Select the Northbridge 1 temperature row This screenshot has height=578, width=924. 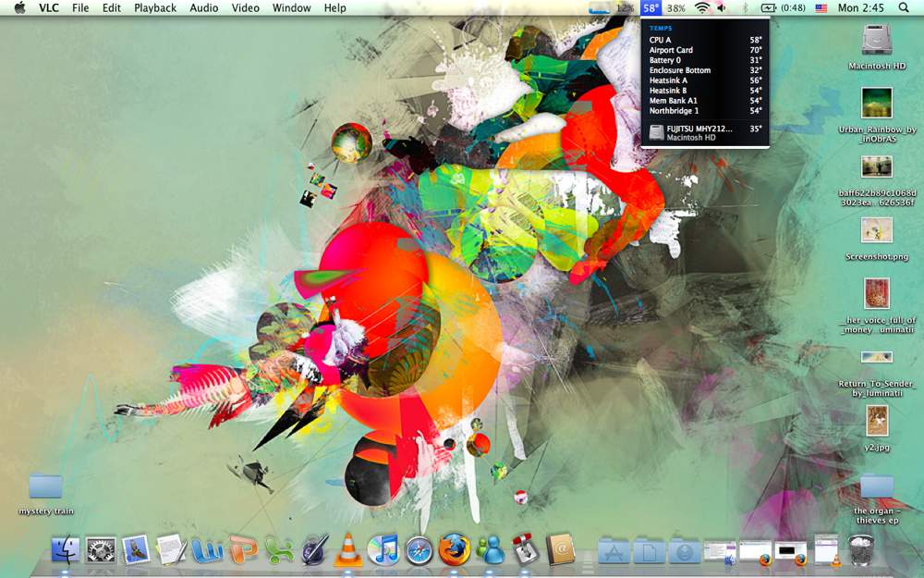705,110
